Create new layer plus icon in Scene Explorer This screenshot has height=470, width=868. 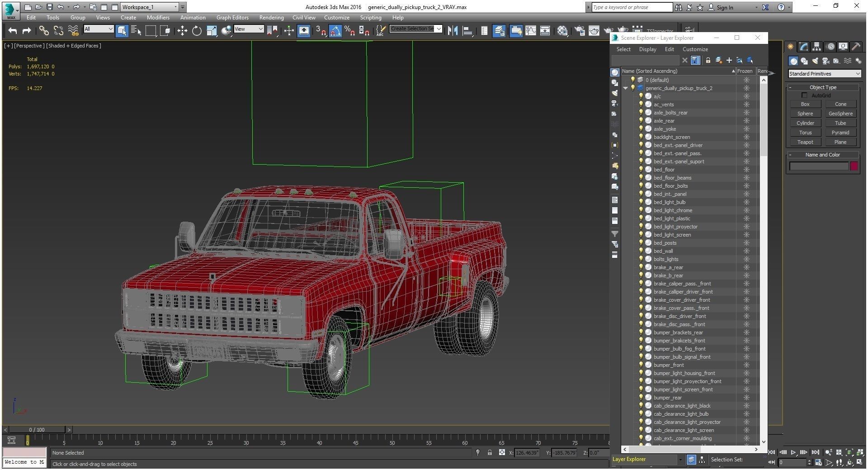point(729,60)
